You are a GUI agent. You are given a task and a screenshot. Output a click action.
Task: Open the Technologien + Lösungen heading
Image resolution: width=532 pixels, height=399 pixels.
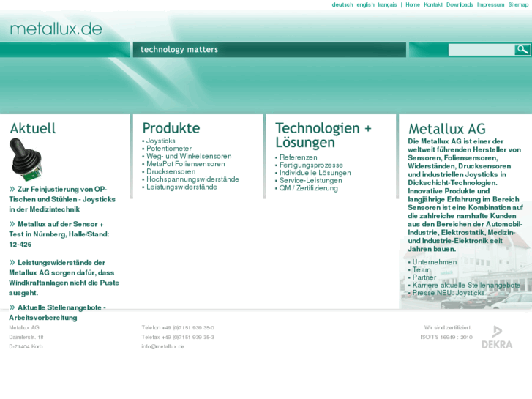point(323,135)
